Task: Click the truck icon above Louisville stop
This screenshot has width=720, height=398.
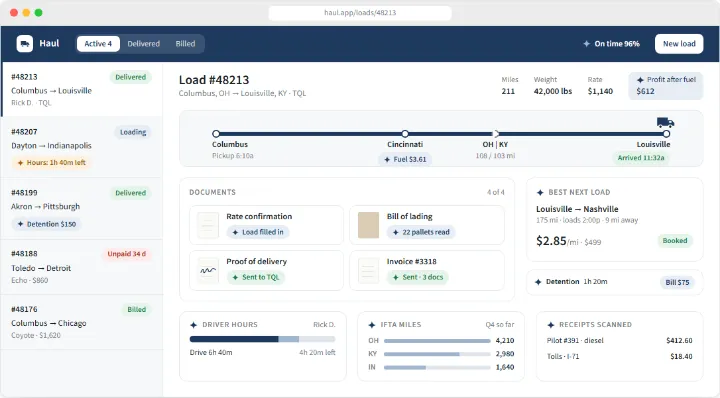Action: click(665, 123)
